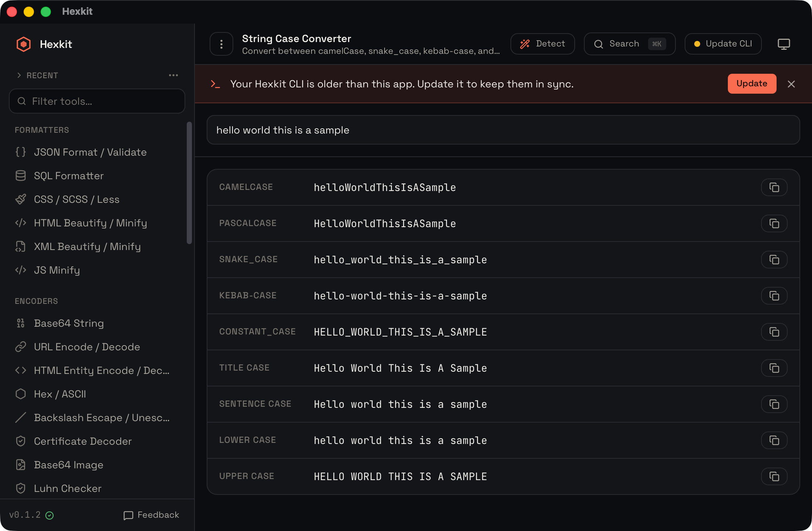Open the Feedback link
812x531 pixels.
tap(151, 515)
